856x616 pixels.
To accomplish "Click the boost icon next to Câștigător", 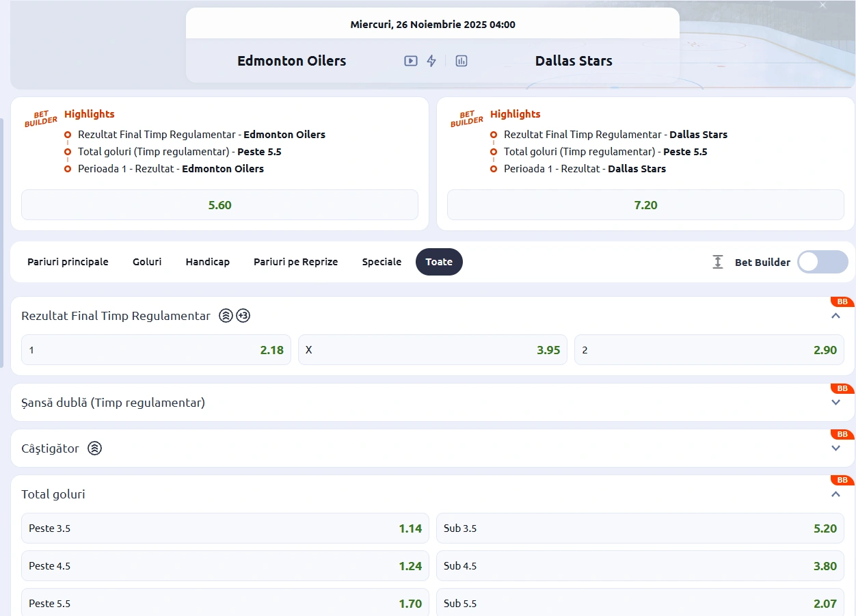I will 95,448.
